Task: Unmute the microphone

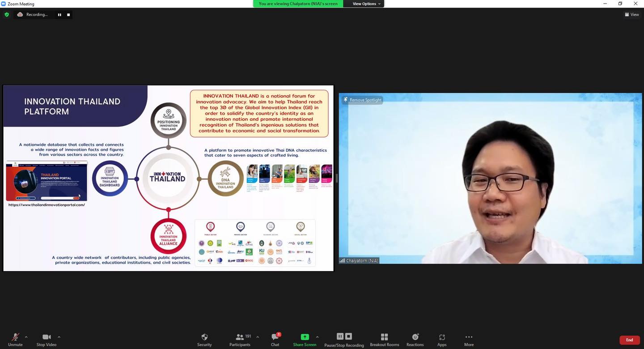Action: [15, 340]
